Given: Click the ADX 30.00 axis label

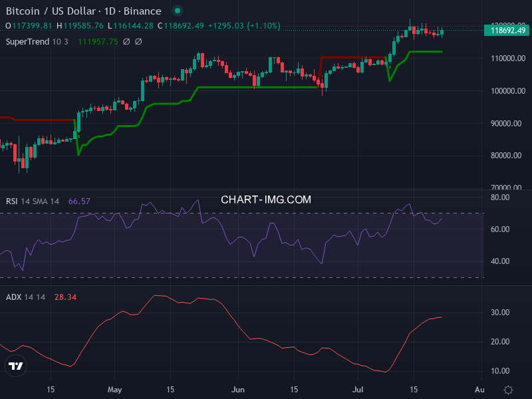Looking at the screenshot, I should (500, 313).
